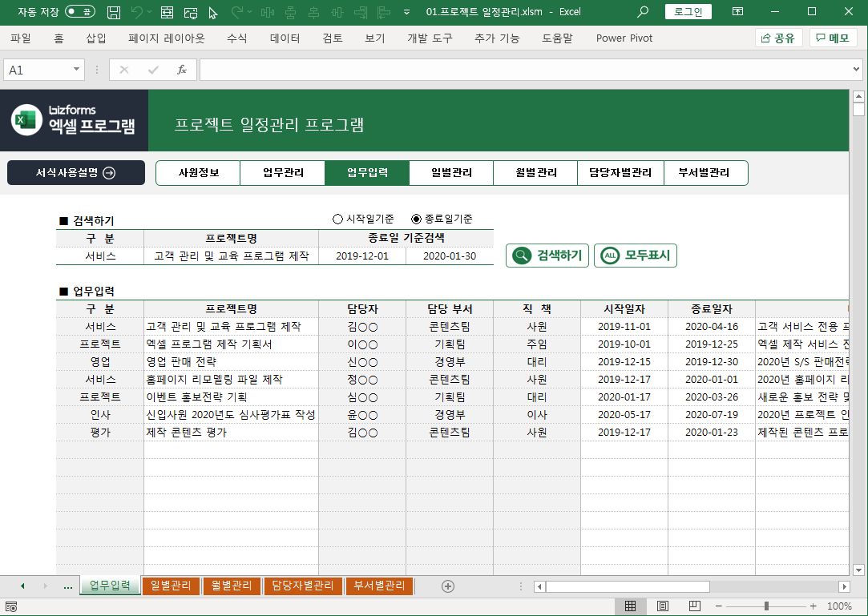Click the bizforms Excel logo icon
Viewport: 868px width, 616px height.
(x=26, y=119)
